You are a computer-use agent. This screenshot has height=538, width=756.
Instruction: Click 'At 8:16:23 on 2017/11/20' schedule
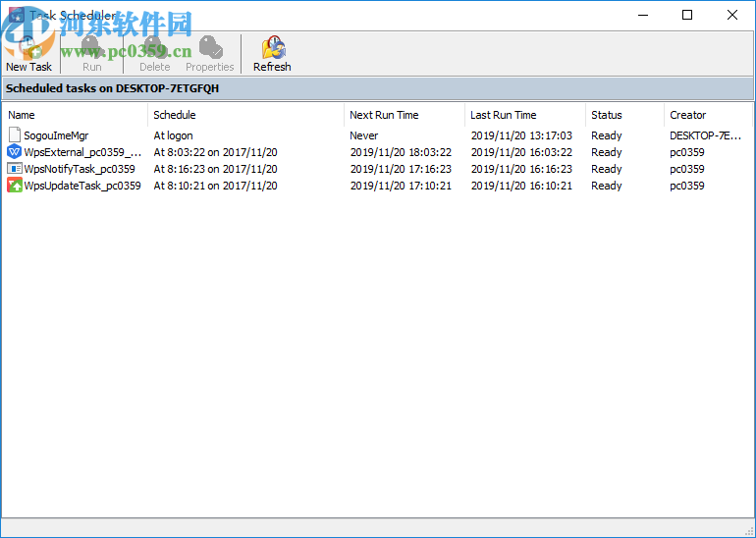216,169
